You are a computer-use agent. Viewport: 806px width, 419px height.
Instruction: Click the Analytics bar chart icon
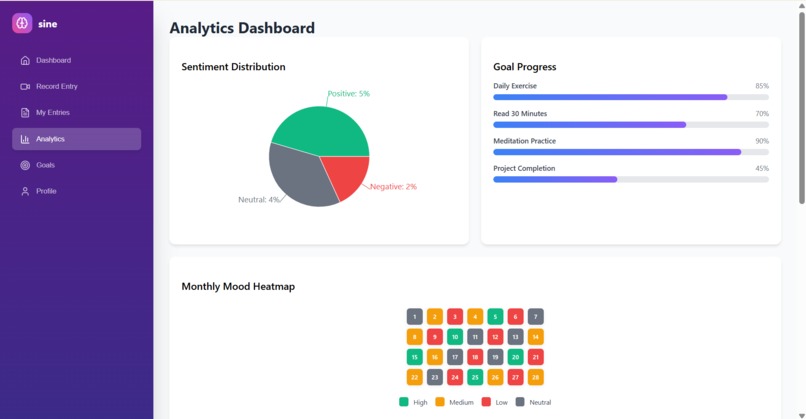point(25,139)
